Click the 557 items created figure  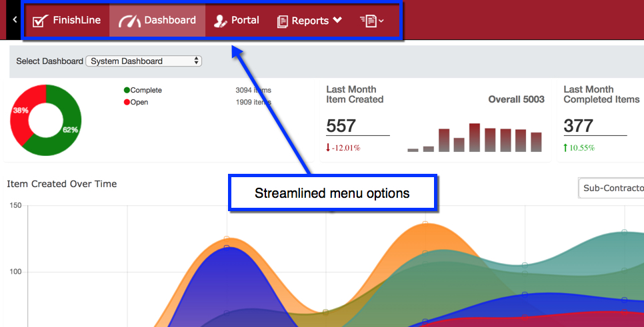tap(341, 126)
